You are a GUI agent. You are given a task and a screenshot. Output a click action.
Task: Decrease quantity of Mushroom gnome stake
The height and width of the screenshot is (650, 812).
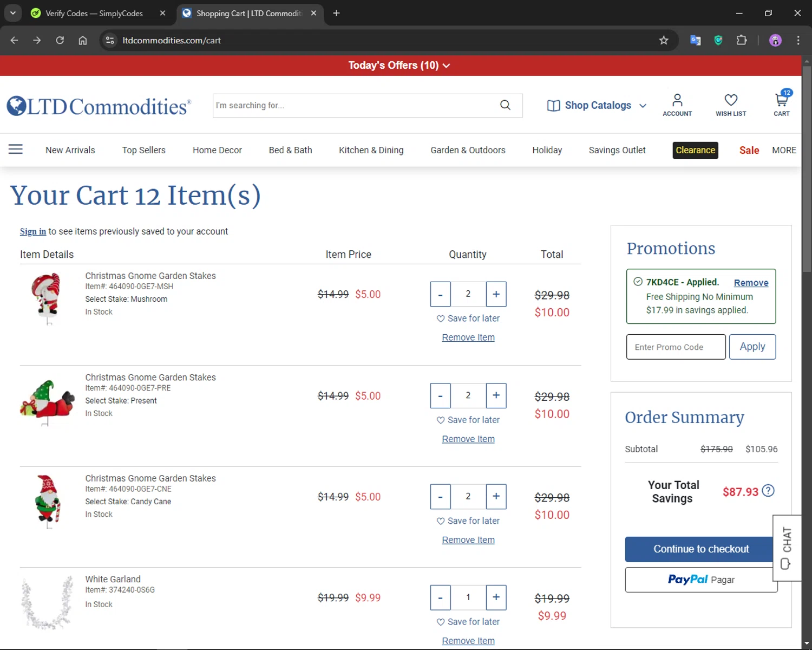tap(440, 294)
